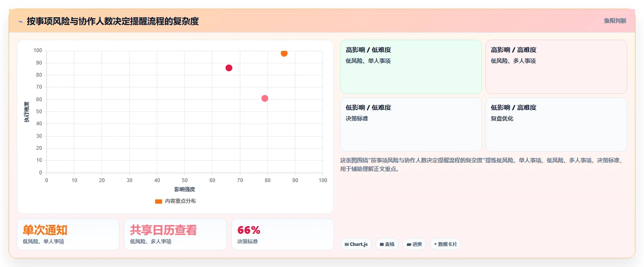Click the pink scatter point near 79
This screenshot has height=267, width=644.
tap(265, 98)
